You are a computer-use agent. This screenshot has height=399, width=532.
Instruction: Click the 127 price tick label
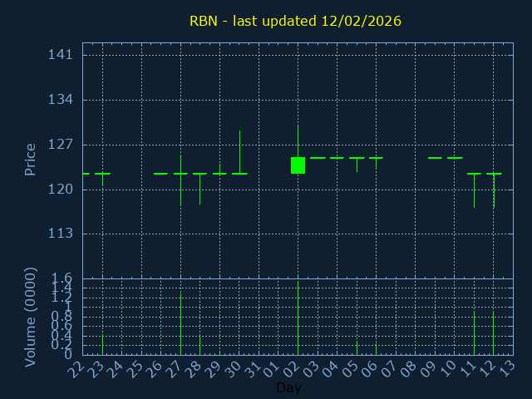tap(61, 145)
